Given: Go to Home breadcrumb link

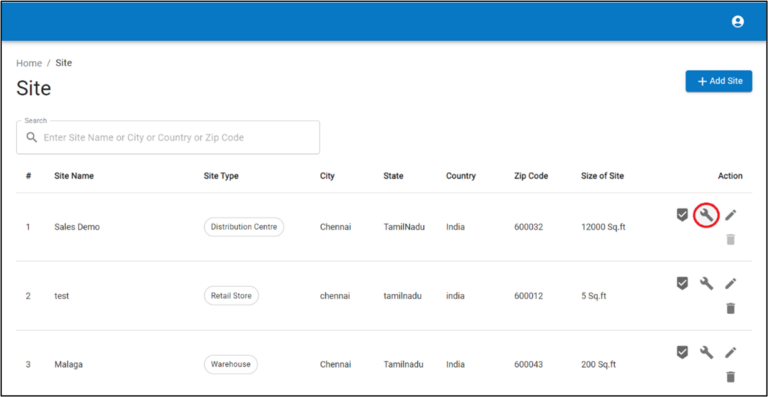Looking at the screenshot, I should click(29, 63).
